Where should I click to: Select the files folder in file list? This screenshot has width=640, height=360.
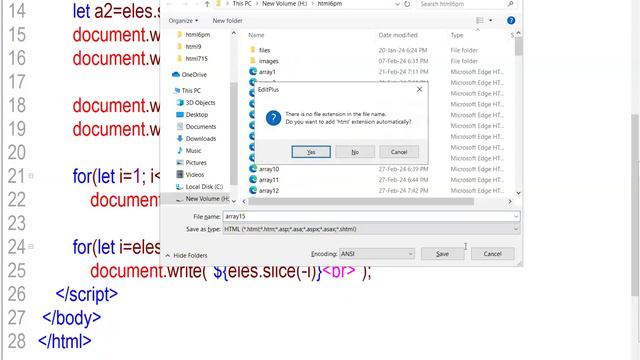coord(264,50)
